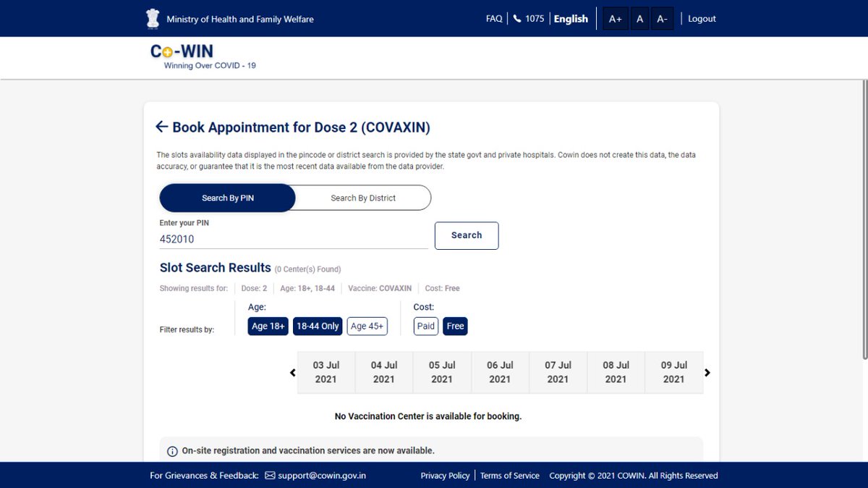Click the PIN input field
The image size is (868, 488).
tap(294, 239)
